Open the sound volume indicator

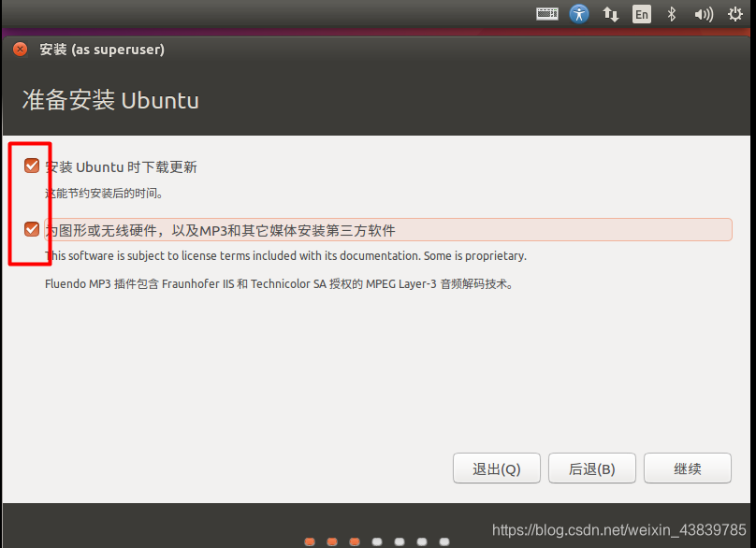(x=704, y=14)
